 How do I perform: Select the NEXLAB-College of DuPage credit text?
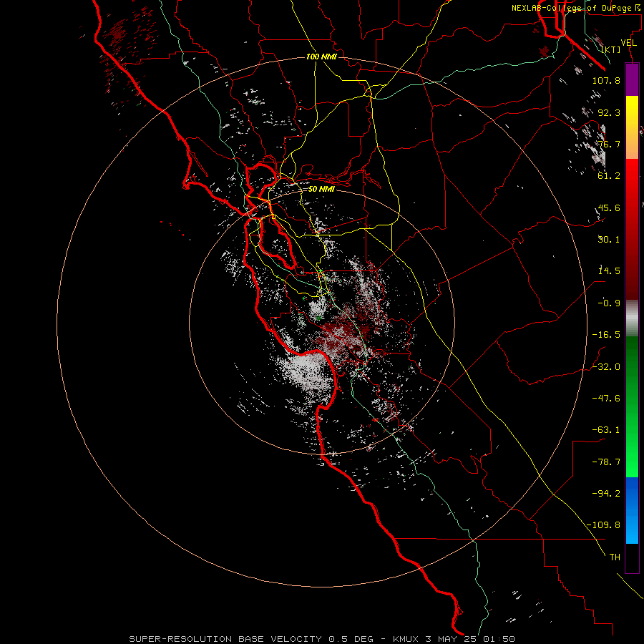coord(575,8)
